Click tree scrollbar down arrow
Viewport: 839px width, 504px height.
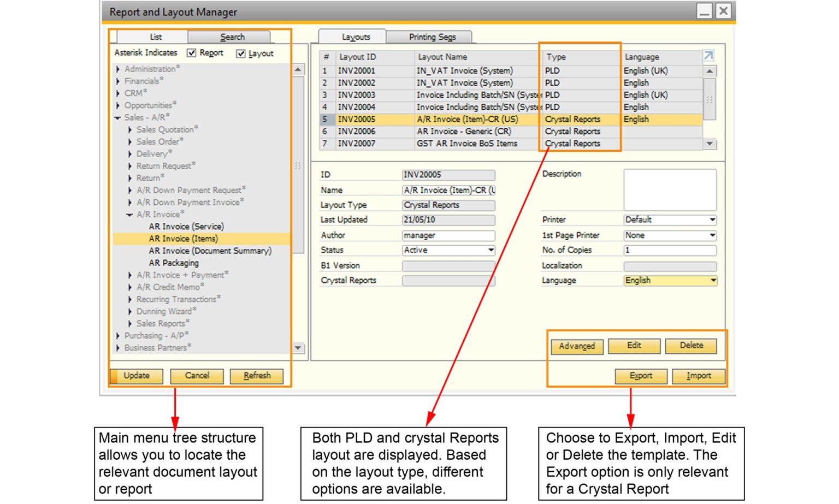(x=298, y=348)
